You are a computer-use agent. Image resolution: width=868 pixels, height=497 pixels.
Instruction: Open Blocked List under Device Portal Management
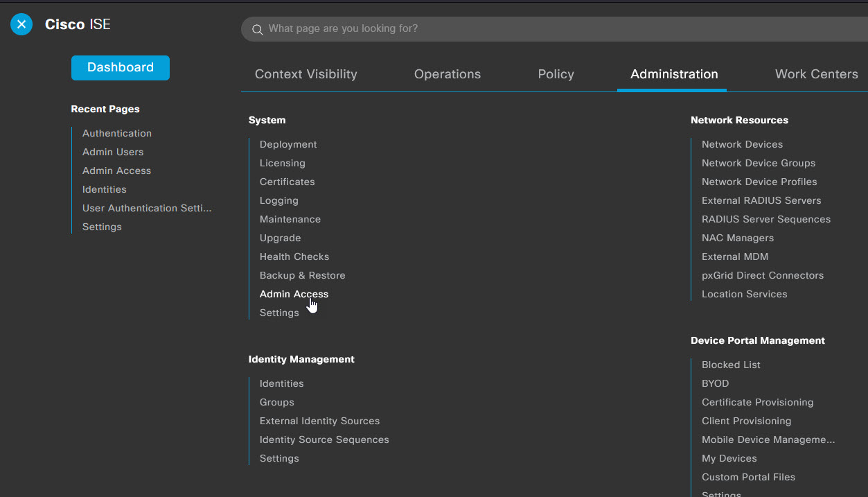pos(731,365)
